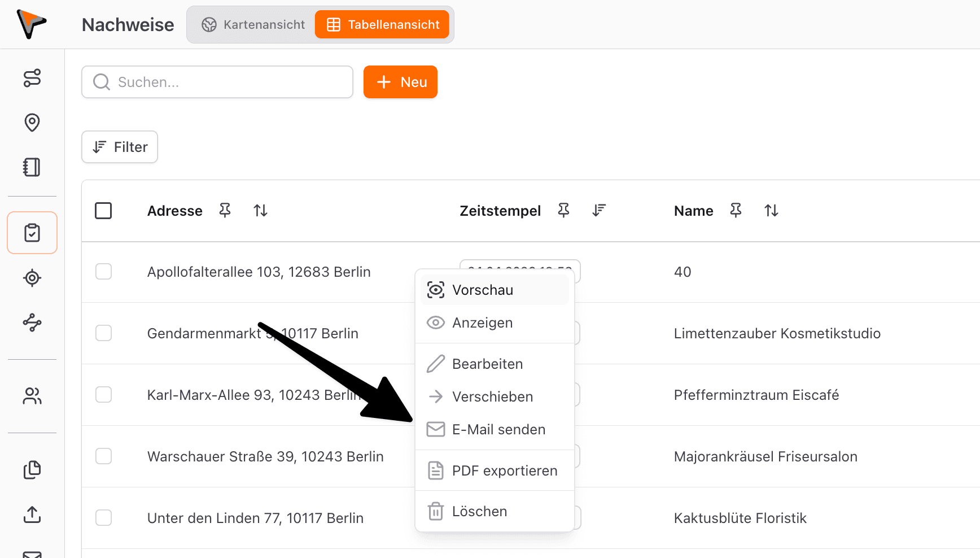Check the row for Gendarmenmarkt 5
Image resolution: width=980 pixels, height=558 pixels.
[x=104, y=333]
